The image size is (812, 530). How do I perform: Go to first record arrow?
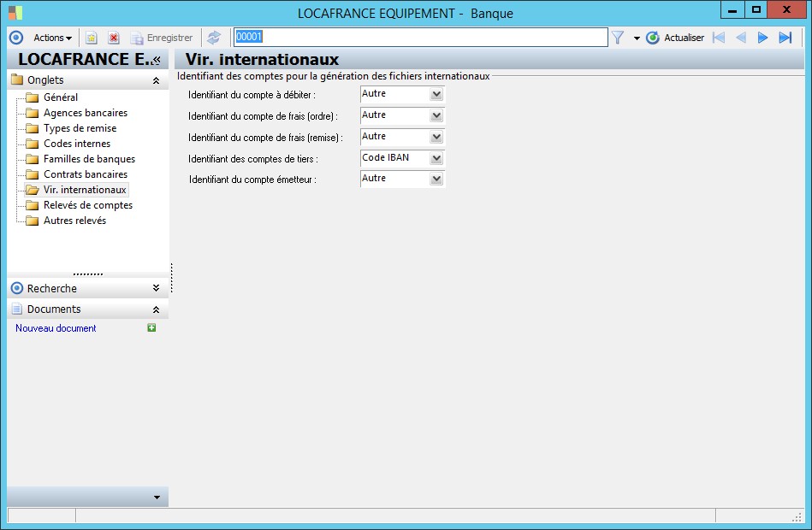[x=719, y=38]
